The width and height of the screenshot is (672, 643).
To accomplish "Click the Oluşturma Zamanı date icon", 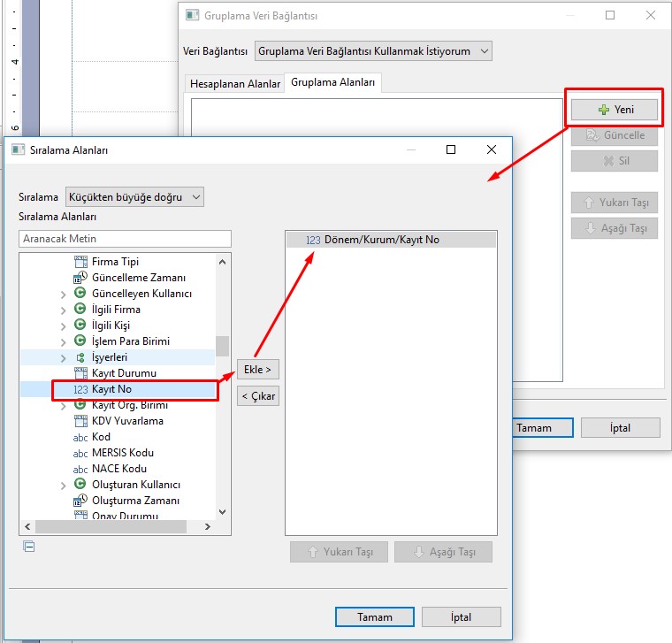I will pyautogui.click(x=80, y=501).
